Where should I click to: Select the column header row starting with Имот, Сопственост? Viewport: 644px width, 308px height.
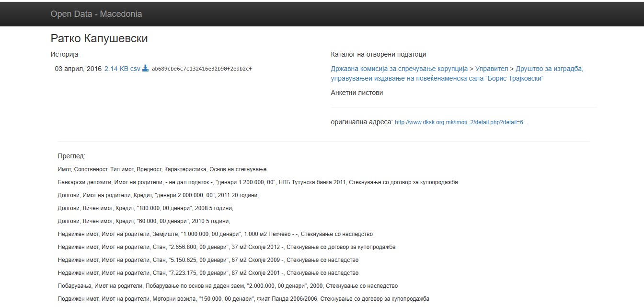point(162,169)
